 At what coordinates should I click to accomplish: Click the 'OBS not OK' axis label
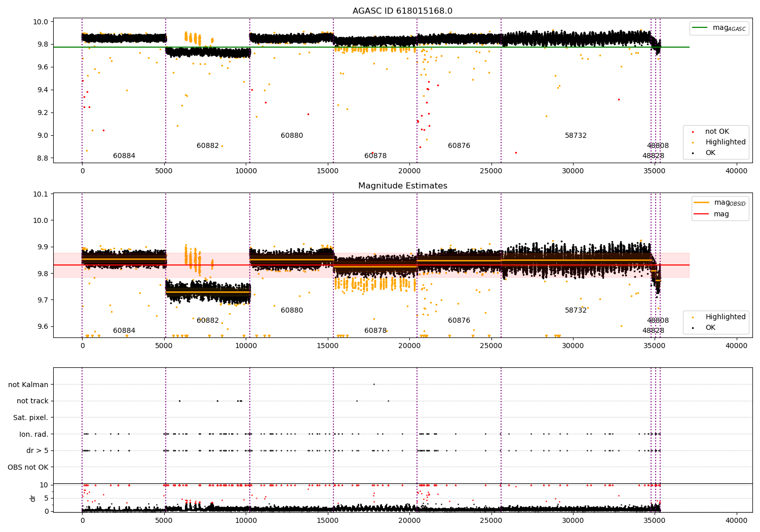pyautogui.click(x=28, y=467)
